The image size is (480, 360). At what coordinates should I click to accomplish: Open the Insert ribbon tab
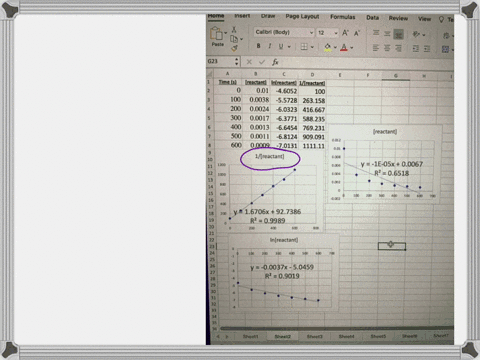coord(242,16)
